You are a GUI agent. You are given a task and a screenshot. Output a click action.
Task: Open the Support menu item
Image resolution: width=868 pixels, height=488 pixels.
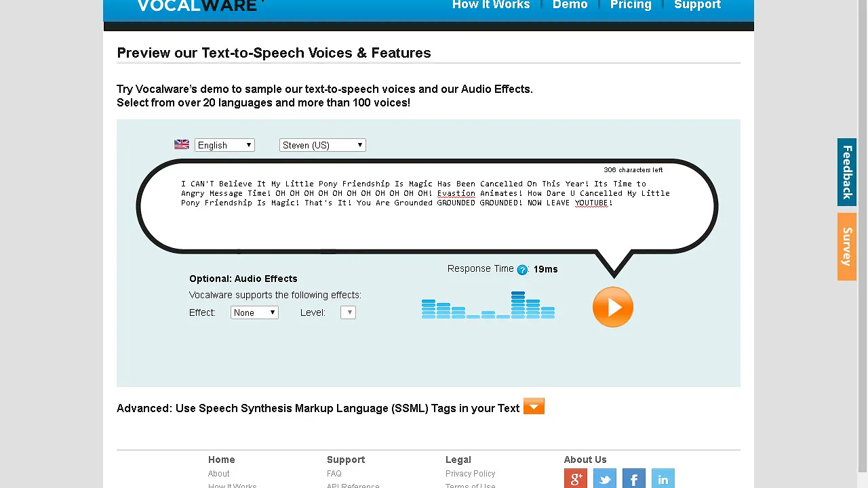[697, 5]
